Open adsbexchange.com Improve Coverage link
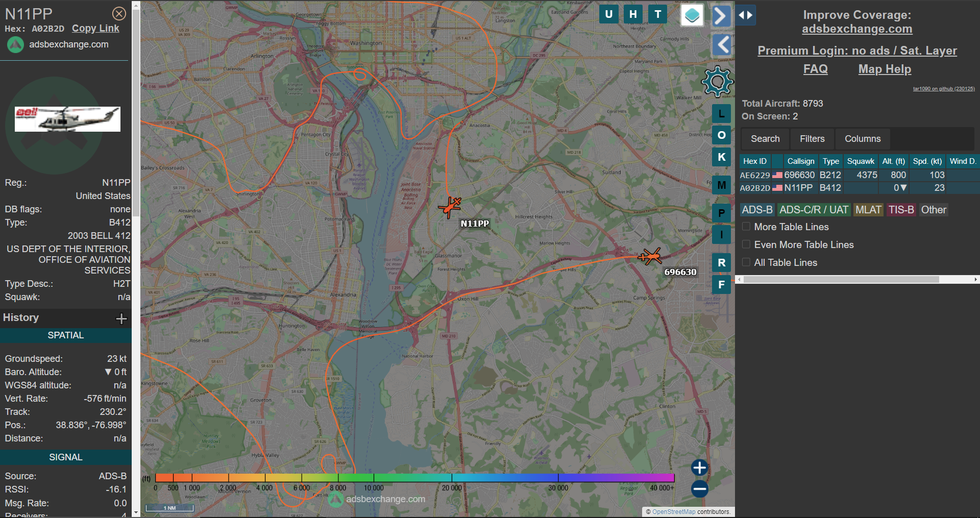Viewport: 980px width, 518px height. coord(857,29)
